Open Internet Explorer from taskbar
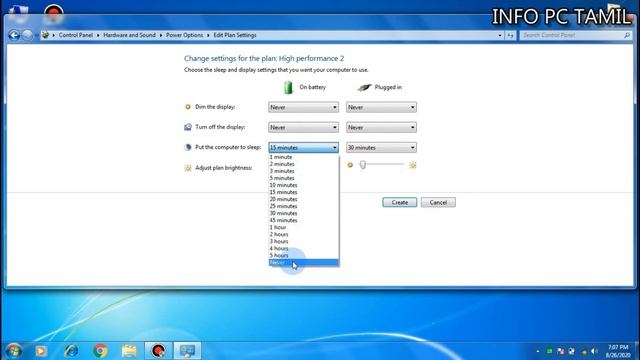Screen dimensions: 640x360 (x=71, y=351)
